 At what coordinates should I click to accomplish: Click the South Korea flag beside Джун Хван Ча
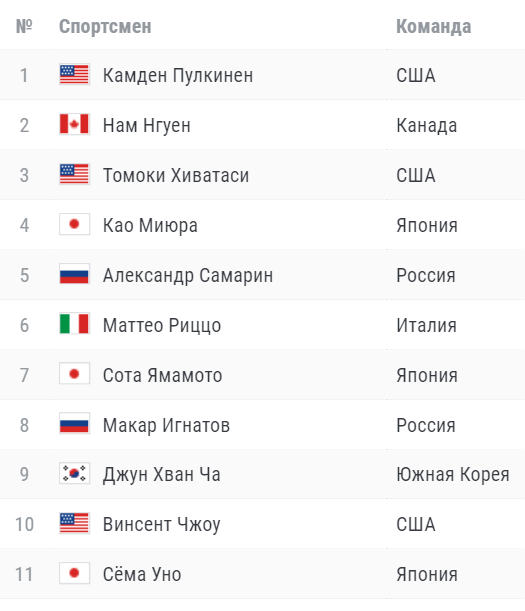tap(74, 473)
